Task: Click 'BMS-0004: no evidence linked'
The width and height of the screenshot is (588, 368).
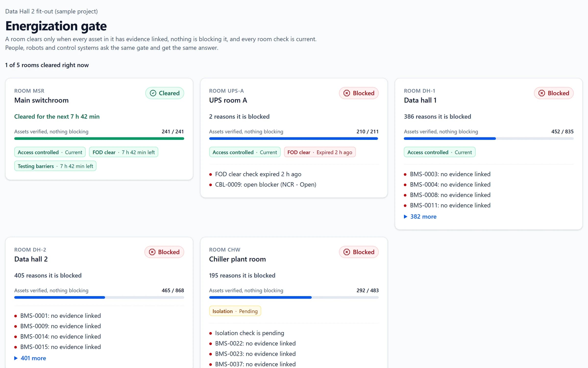Action: click(450, 184)
